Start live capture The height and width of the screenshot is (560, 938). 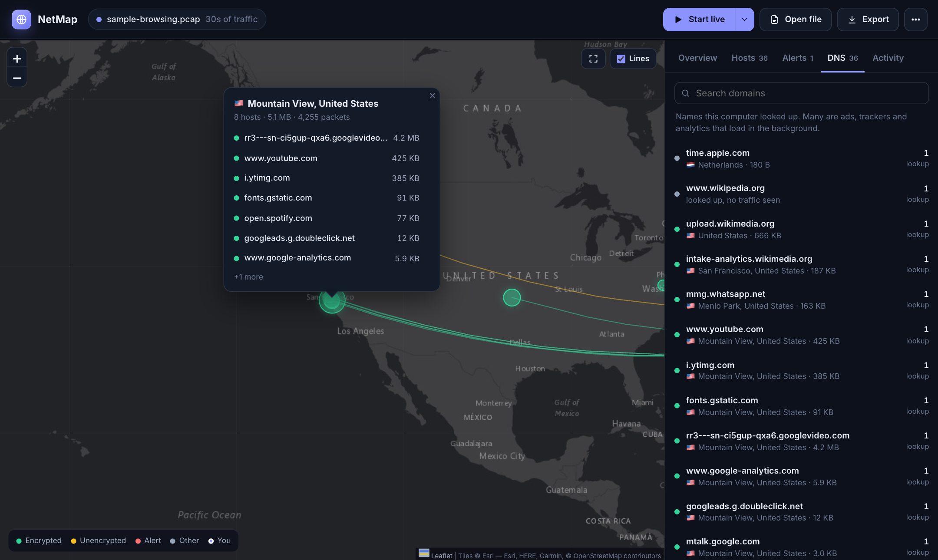tap(699, 20)
